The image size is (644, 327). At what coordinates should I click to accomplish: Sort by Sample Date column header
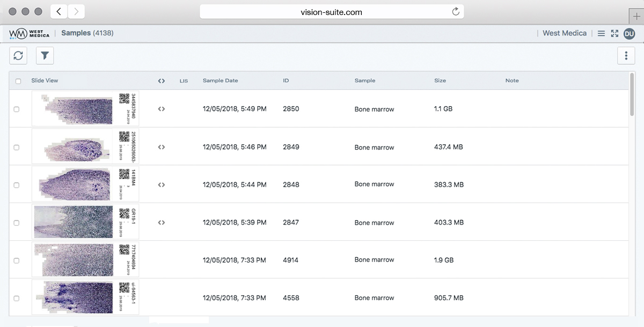220,80
